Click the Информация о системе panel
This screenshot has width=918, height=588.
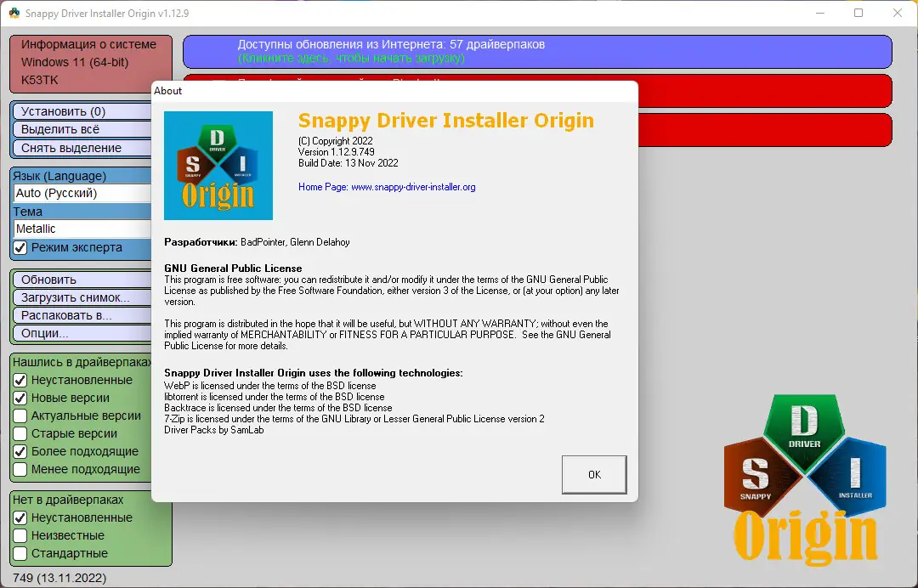(x=91, y=63)
